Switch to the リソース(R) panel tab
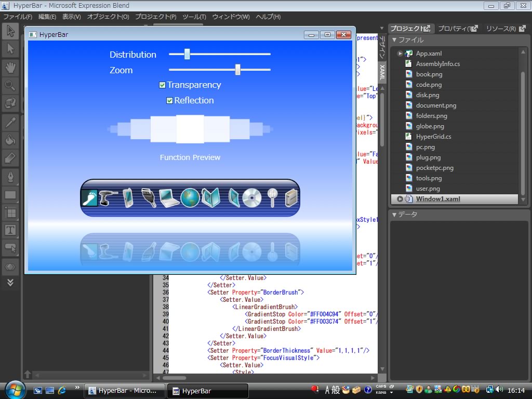Image resolution: width=532 pixels, height=399 pixels. [506, 29]
